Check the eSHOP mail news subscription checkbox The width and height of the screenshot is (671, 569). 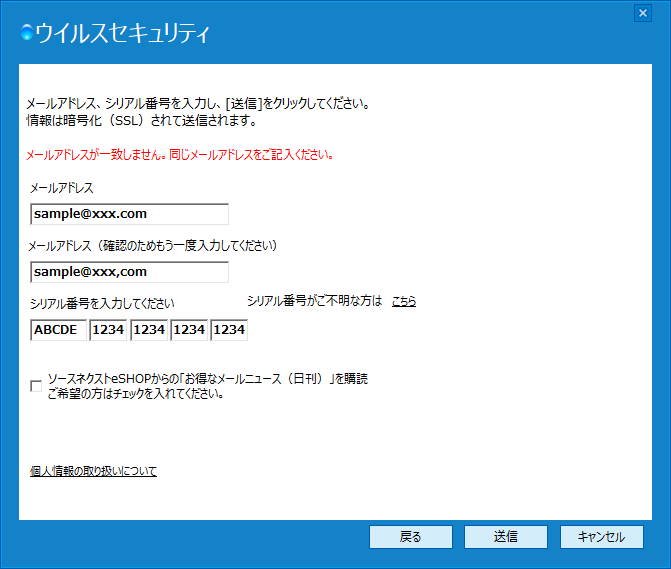tap(36, 386)
